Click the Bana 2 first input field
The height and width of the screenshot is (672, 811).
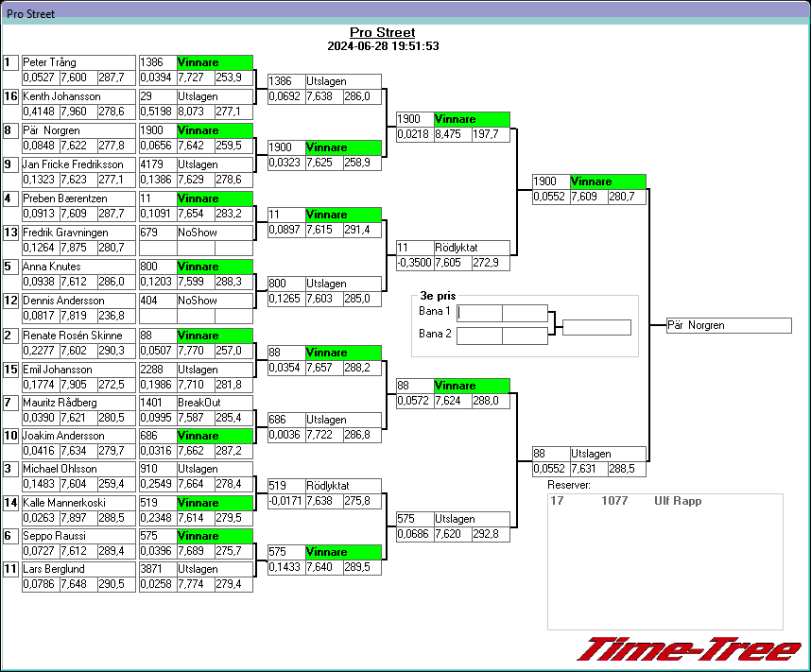click(x=479, y=336)
